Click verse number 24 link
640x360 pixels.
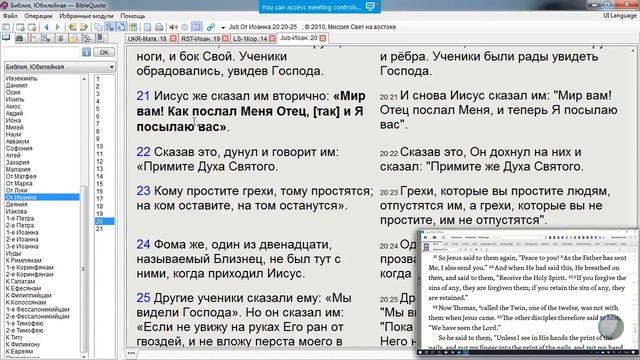pos(143,244)
